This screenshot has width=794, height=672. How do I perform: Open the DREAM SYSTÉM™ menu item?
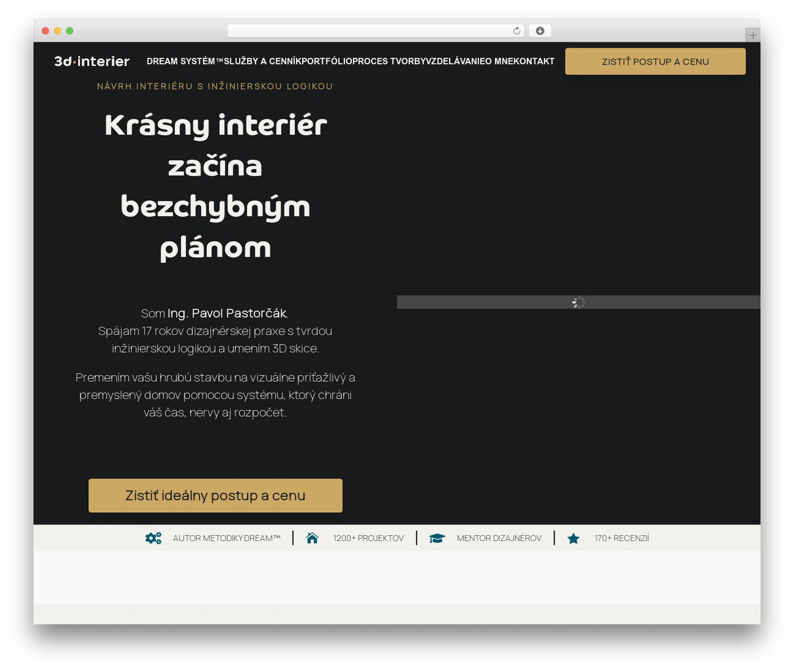click(x=185, y=61)
